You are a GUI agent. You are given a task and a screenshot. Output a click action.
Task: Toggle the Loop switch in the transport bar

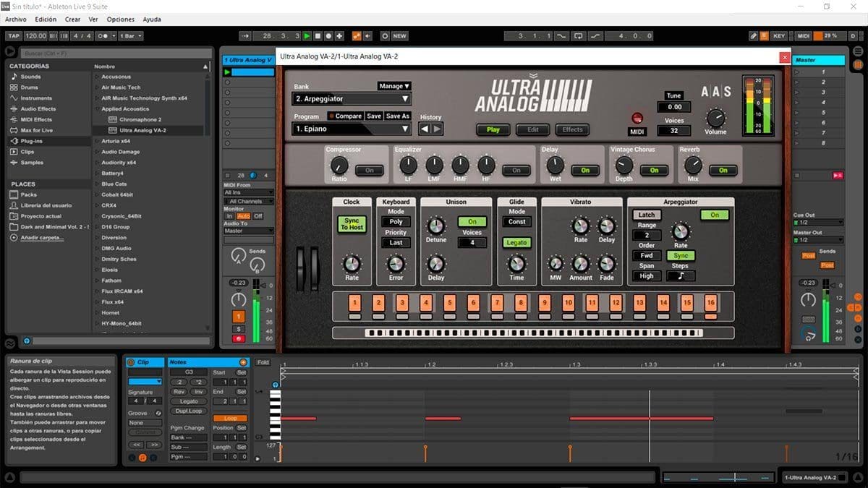click(x=579, y=35)
